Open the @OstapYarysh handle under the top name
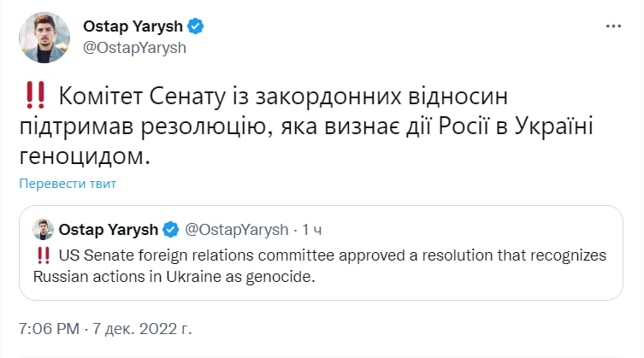Image resolution: width=644 pixels, height=358 pixels. (x=134, y=48)
